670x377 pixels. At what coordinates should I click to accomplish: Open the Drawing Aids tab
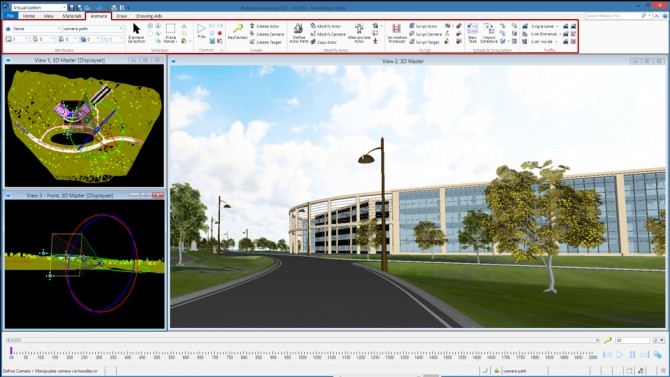149,16
